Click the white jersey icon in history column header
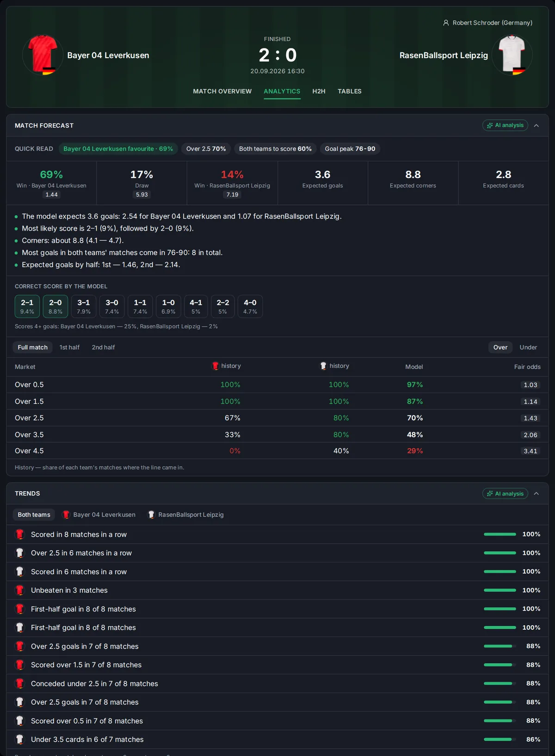The width and height of the screenshot is (555, 756). coord(323,366)
